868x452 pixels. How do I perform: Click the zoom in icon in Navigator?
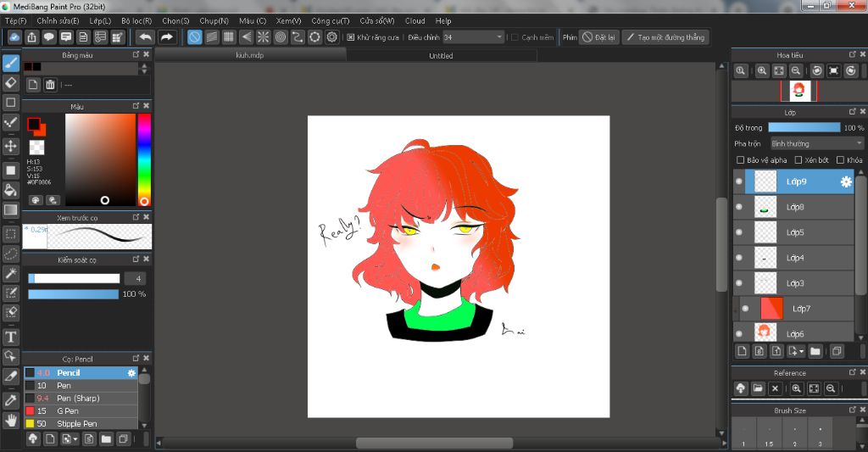[762, 71]
